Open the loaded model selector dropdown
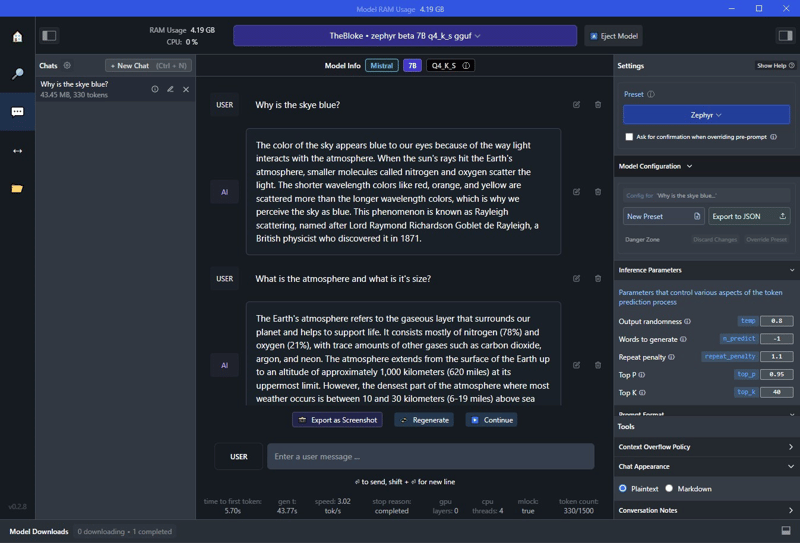The image size is (800, 543). tap(405, 36)
